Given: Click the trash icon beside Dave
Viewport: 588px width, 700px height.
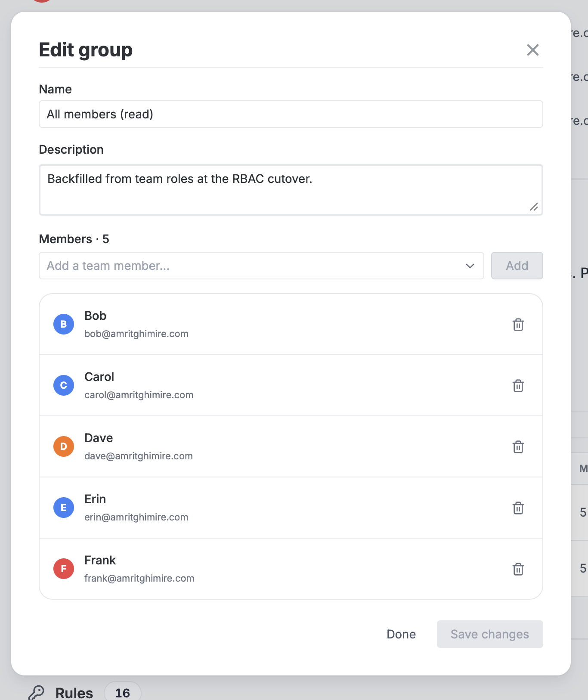Looking at the screenshot, I should (x=518, y=447).
